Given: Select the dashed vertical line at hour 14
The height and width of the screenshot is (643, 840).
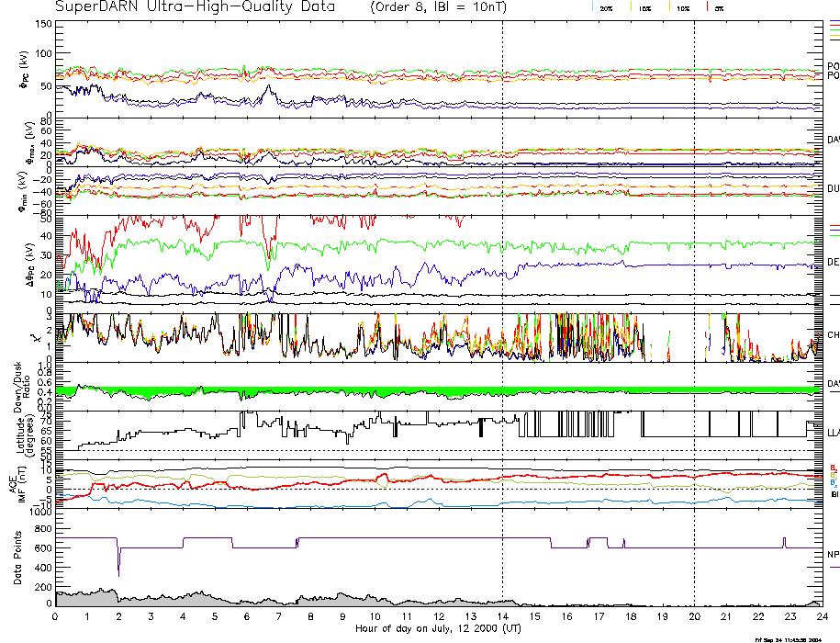Looking at the screenshot, I should [x=502, y=276].
